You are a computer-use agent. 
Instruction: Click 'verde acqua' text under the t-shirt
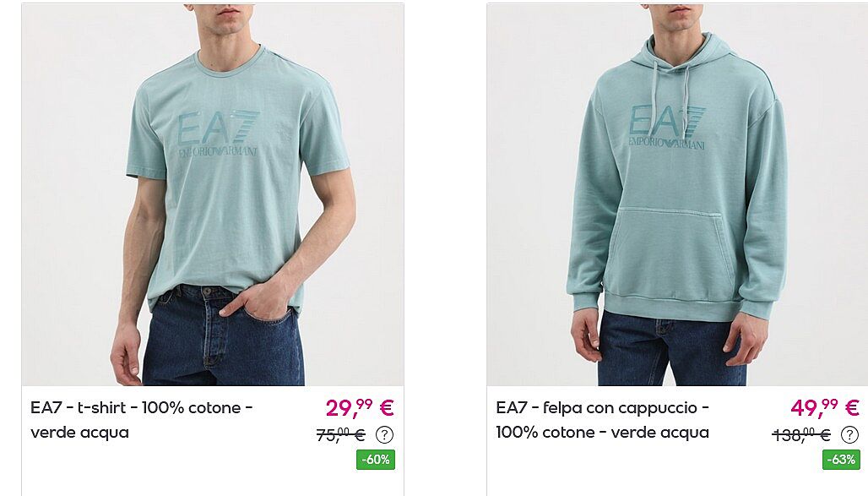click(79, 433)
